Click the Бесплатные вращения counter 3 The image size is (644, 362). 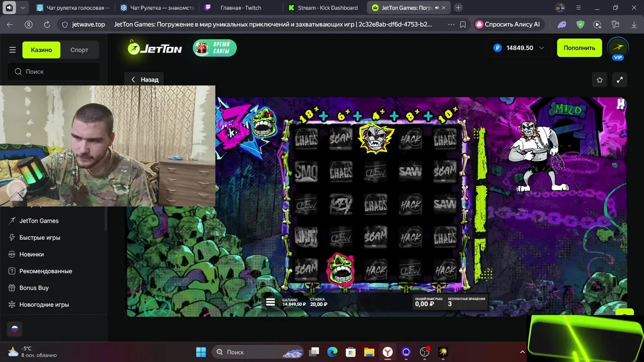[466, 302]
